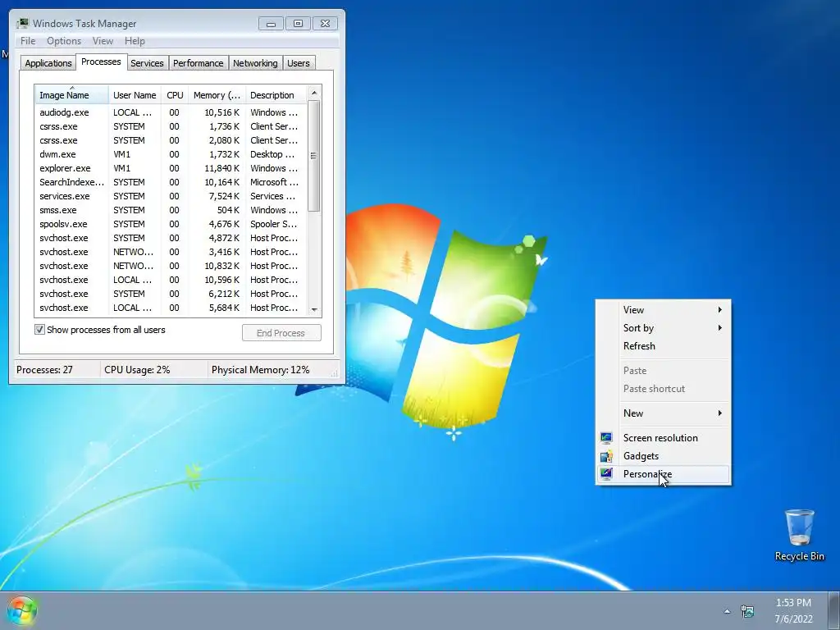
Task: Sort by Image Name column header
Action: 72,95
